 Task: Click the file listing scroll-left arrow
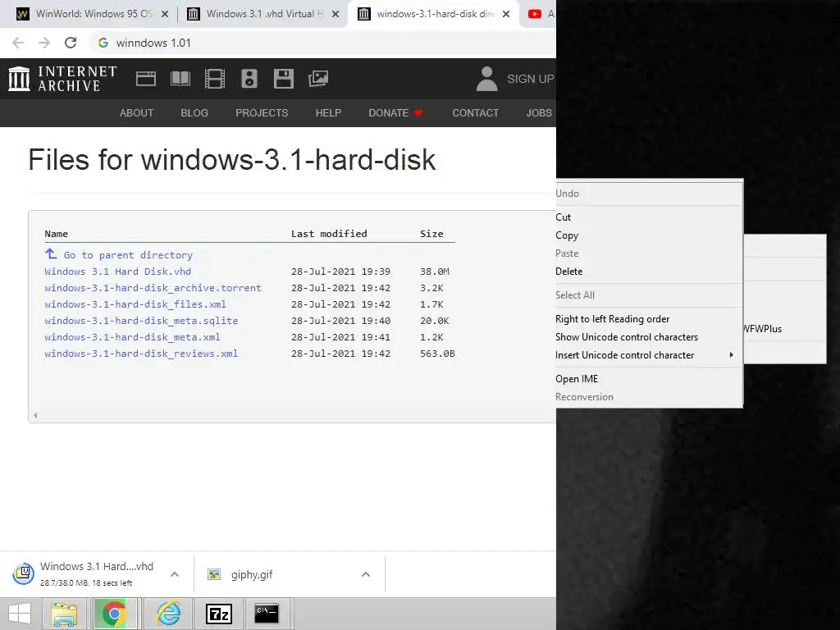pos(35,415)
